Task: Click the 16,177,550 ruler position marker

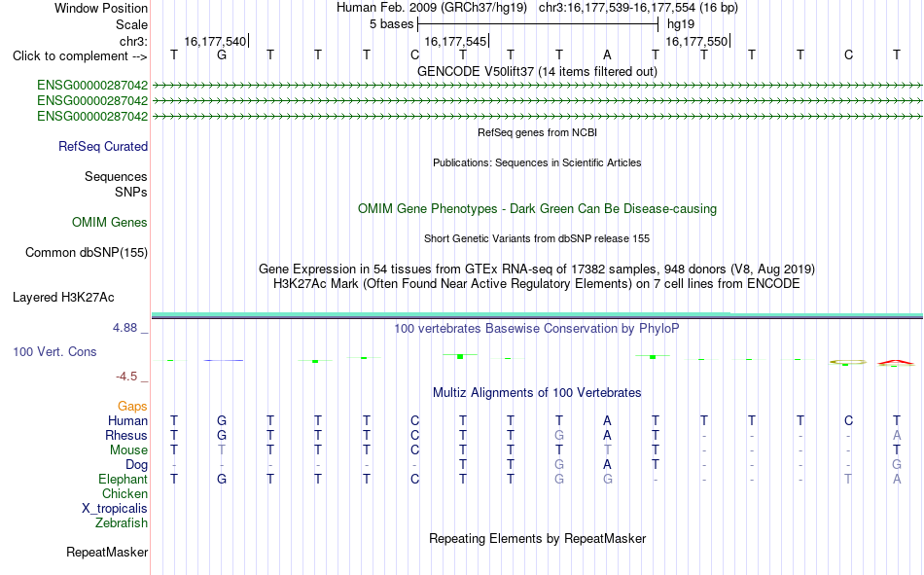Action: click(697, 41)
